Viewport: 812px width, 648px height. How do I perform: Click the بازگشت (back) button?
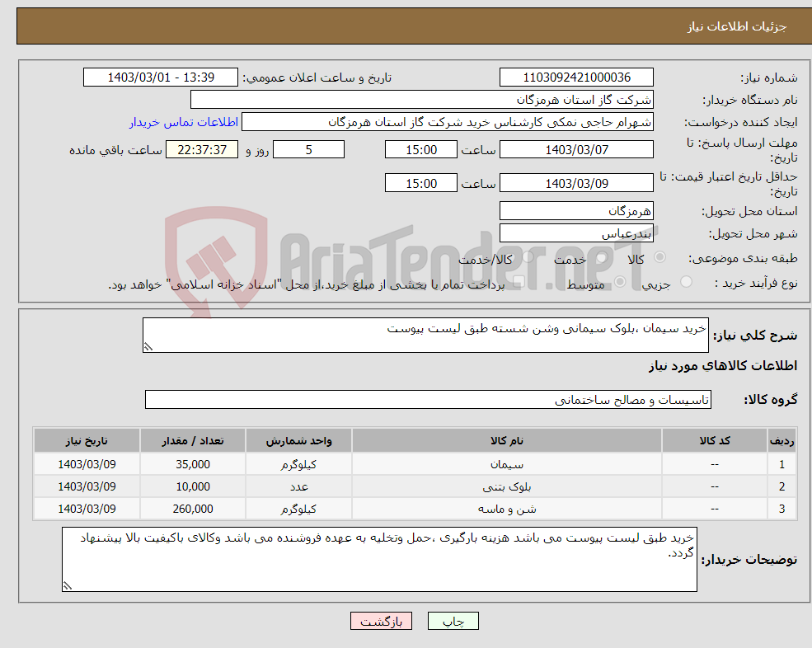pos(381,621)
